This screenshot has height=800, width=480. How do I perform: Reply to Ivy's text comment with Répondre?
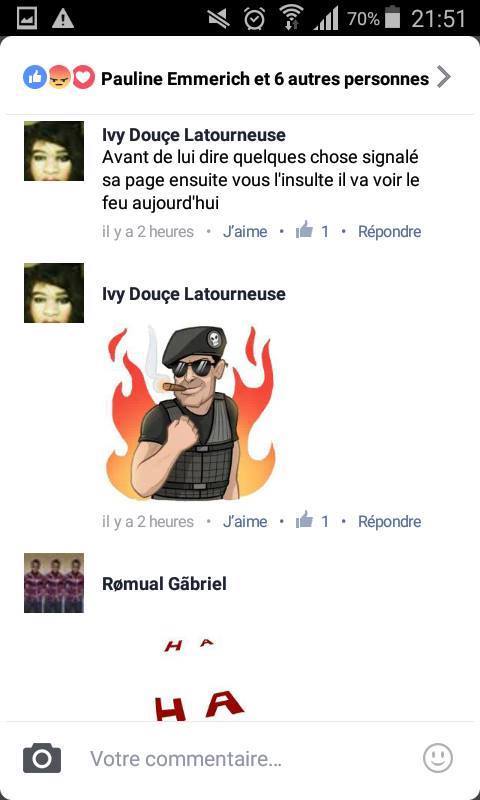(389, 232)
